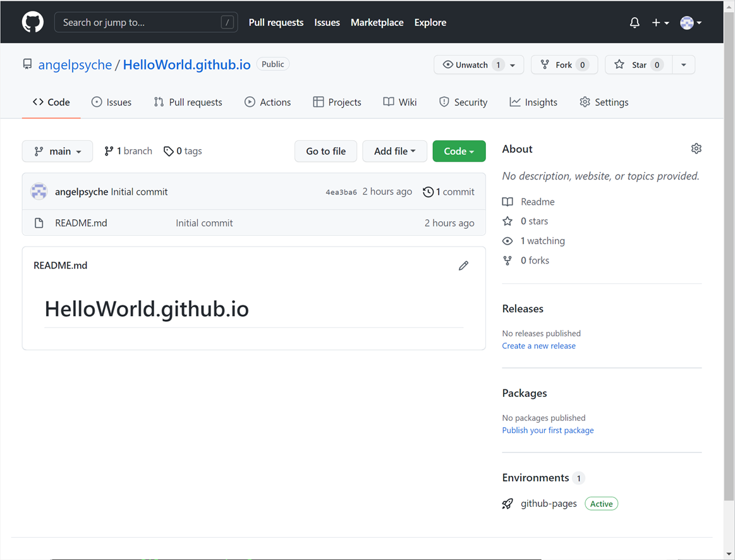This screenshot has width=735, height=560.
Task: Switch to the Projects tab
Action: tap(337, 102)
